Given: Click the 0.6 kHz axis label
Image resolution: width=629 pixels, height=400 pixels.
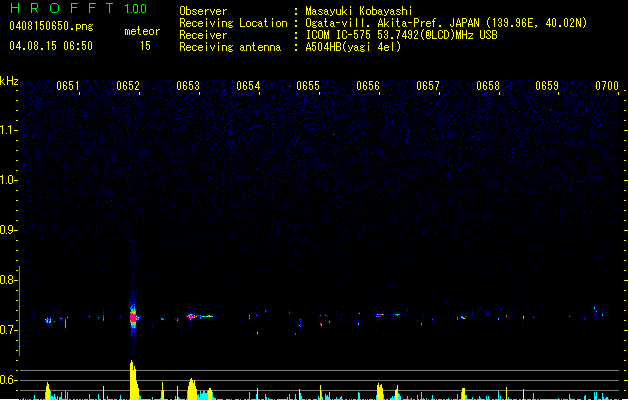Looking at the screenshot, I should point(8,380).
